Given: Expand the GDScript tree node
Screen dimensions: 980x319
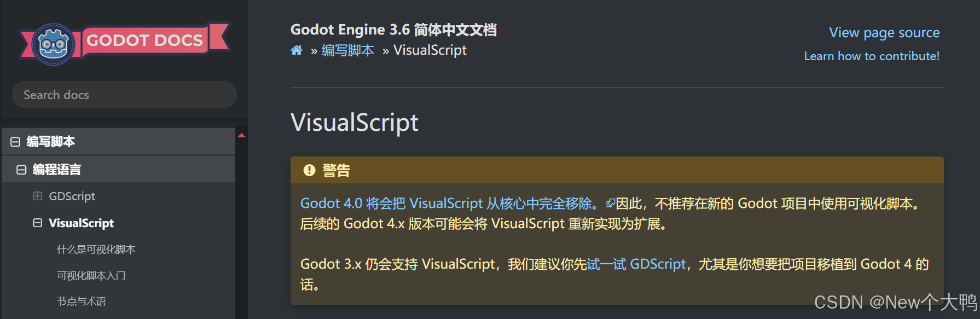Looking at the screenshot, I should (x=37, y=196).
